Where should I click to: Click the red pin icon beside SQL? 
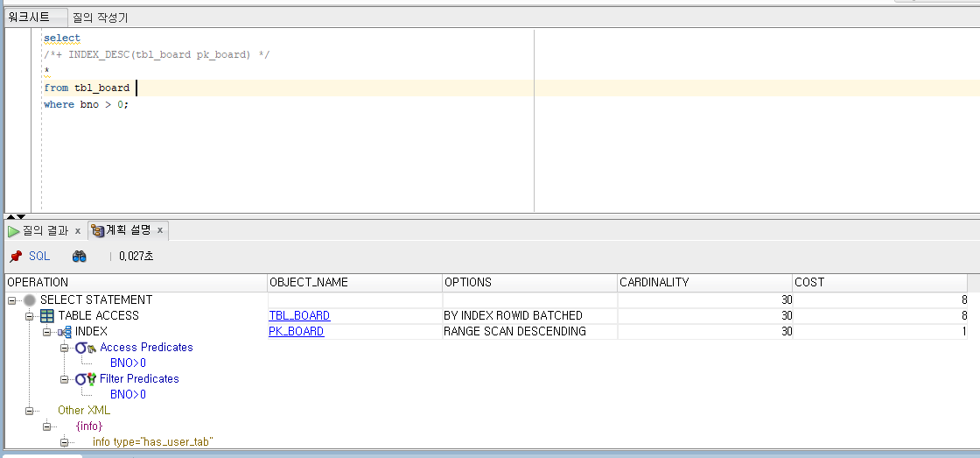(x=16, y=257)
